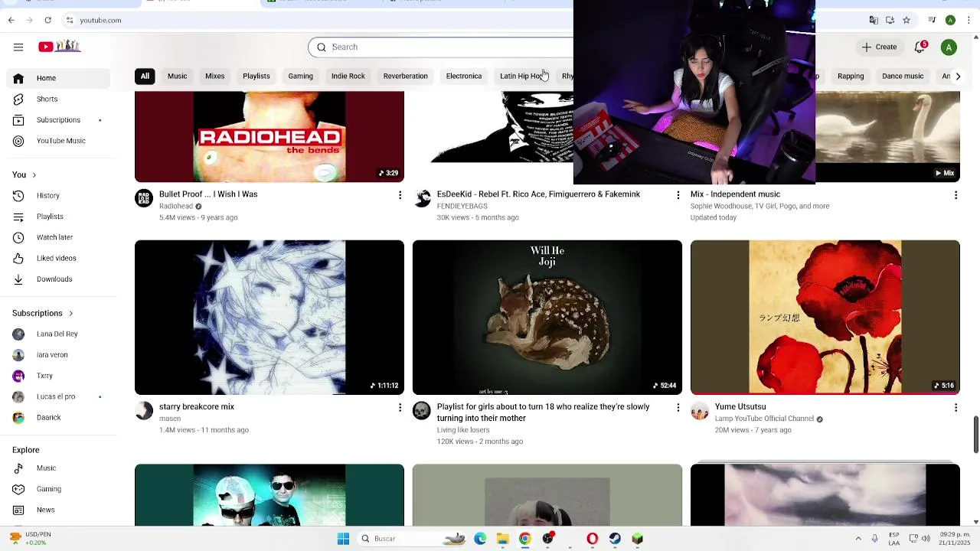
Task: Select the Gaming filter chip
Action: pyautogui.click(x=300, y=76)
